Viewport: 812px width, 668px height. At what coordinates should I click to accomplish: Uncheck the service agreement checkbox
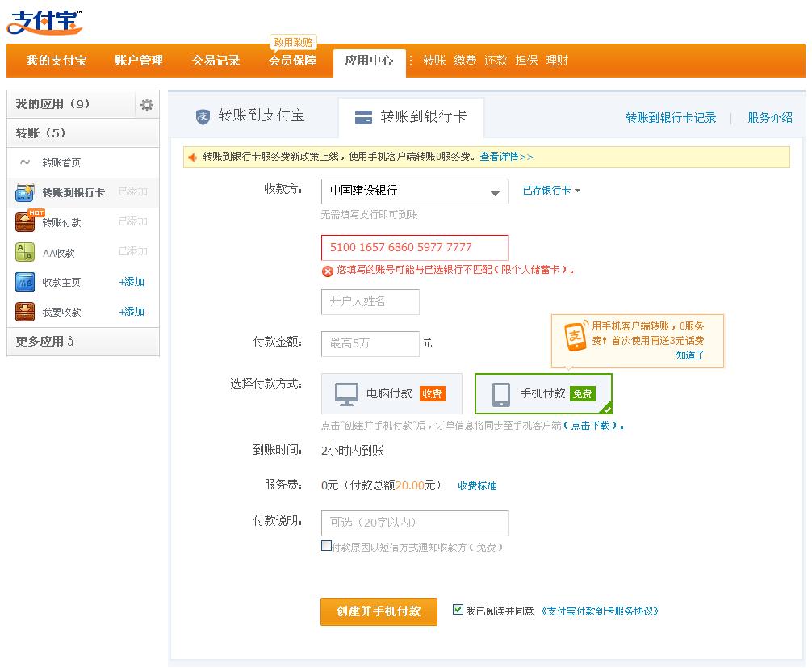click(458, 610)
